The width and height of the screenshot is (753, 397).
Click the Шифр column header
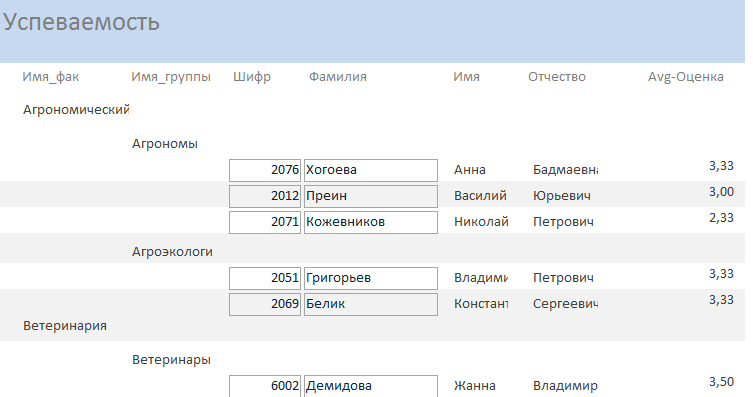[x=252, y=77]
